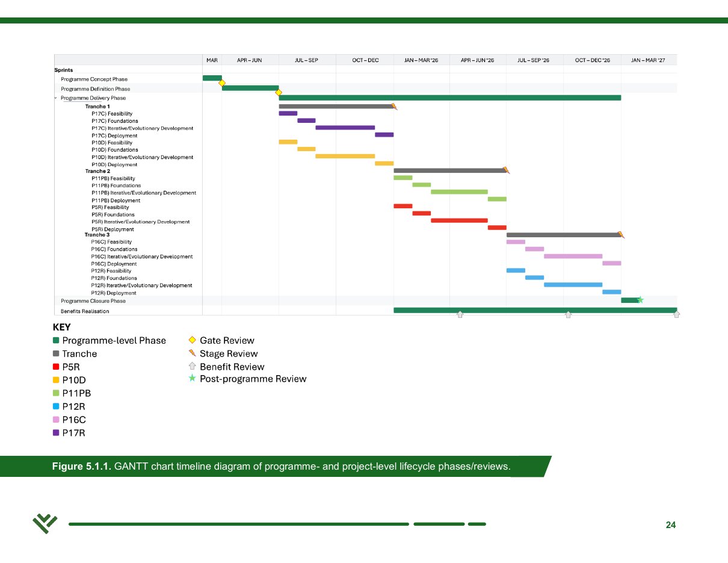Screen dimensions: 728x563
Task: Select the Programme Closure Phase row label
Action: 93,300
